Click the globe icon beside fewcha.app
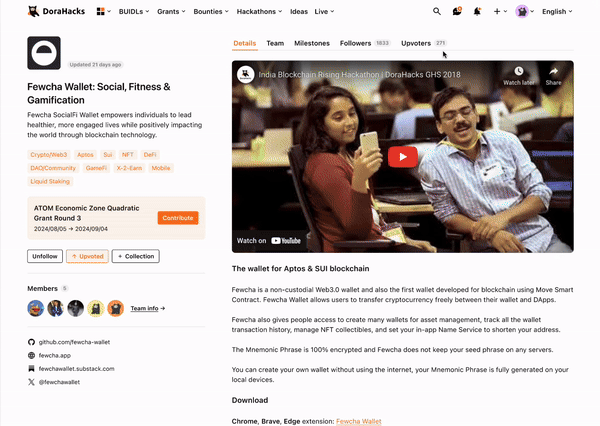 click(31, 355)
